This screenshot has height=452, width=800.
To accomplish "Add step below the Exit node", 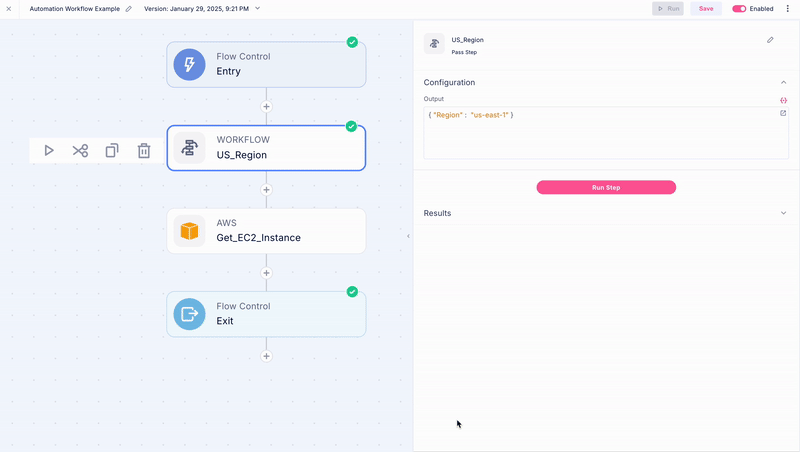I will pos(266,356).
